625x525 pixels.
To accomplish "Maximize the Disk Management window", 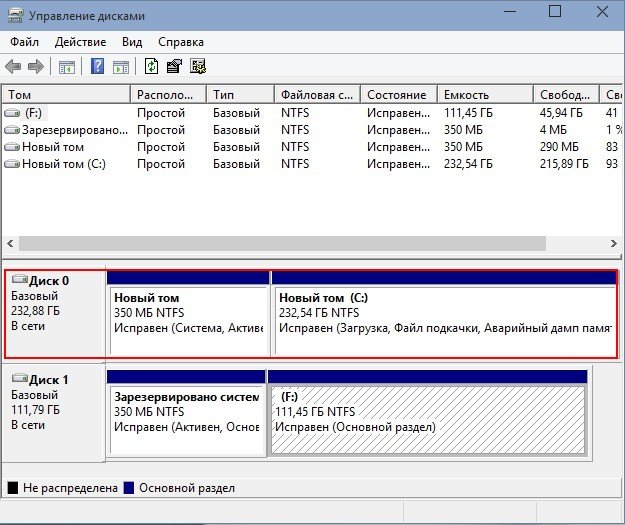I will 555,11.
